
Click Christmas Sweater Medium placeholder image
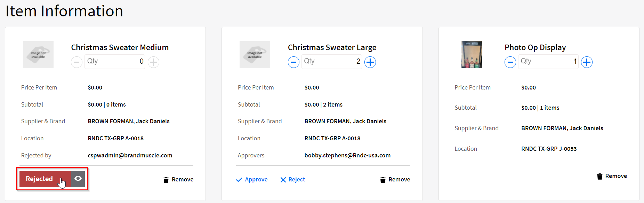(38, 55)
